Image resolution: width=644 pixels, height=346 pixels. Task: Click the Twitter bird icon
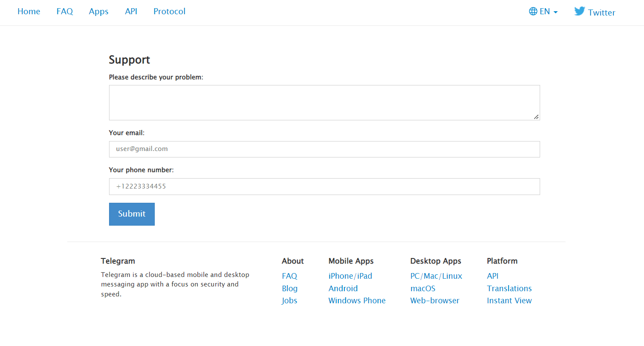tap(580, 12)
